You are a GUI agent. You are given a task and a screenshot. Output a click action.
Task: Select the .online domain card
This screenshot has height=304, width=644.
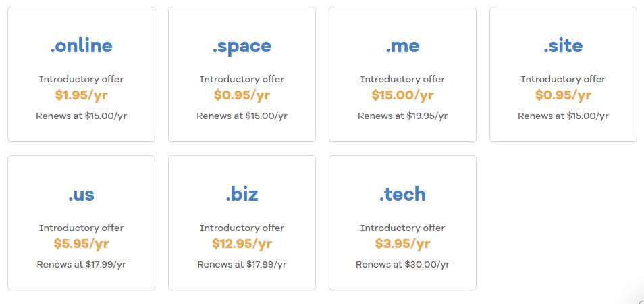coord(81,74)
